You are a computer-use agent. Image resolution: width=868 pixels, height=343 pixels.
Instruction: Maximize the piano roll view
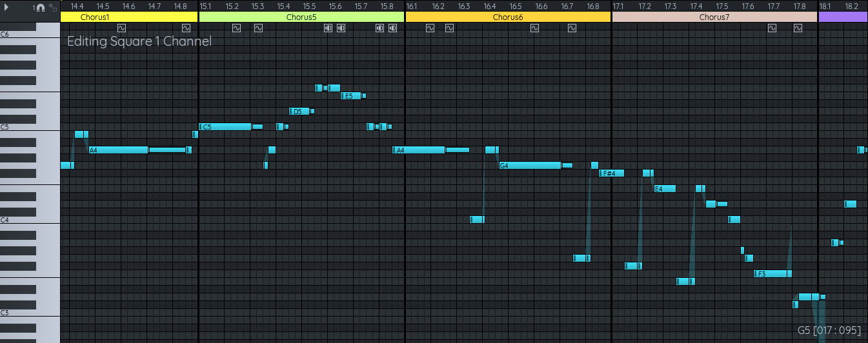(52, 7)
